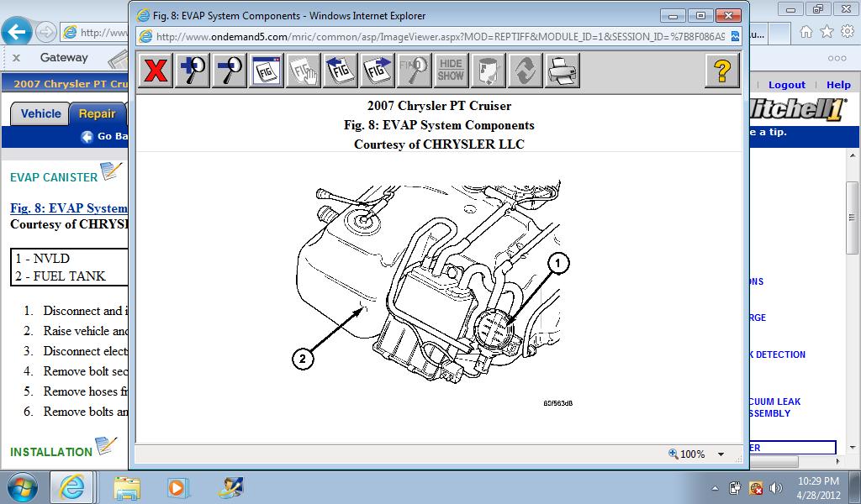
Task: Click the compatibility view icon in viewer address bar
Action: 735,37
